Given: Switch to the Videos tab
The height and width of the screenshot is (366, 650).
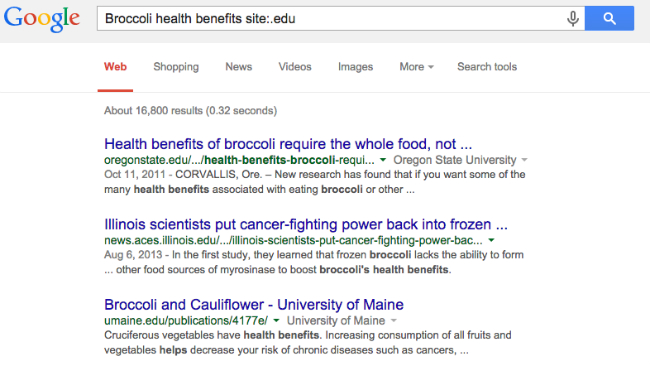Looking at the screenshot, I should 295,67.
